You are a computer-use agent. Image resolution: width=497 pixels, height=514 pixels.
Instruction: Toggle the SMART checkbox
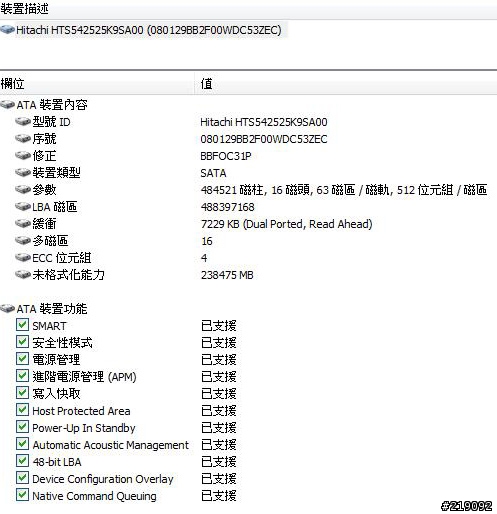coord(22,325)
